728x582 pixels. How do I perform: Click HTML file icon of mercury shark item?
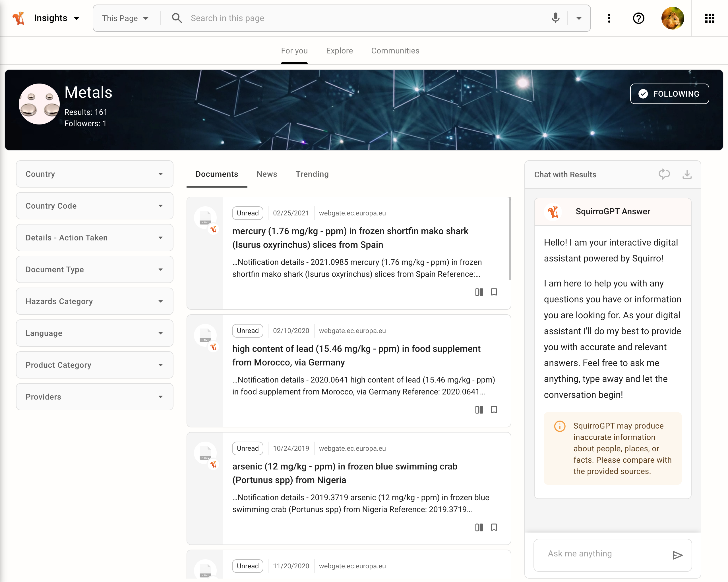(205, 218)
